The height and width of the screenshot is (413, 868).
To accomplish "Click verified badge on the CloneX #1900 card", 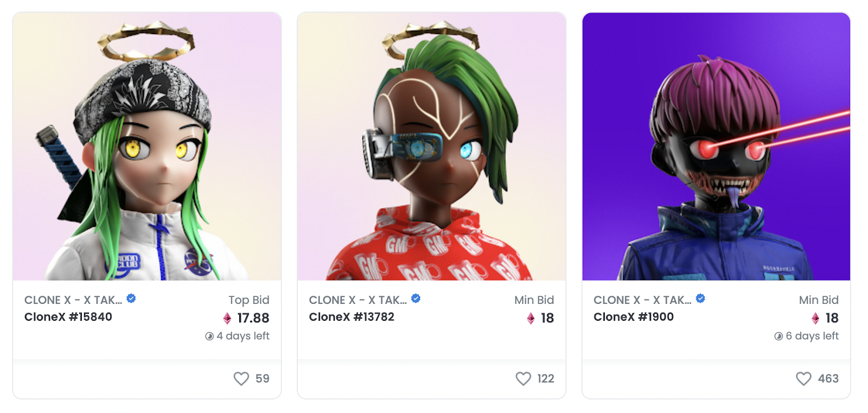I will click(x=700, y=298).
